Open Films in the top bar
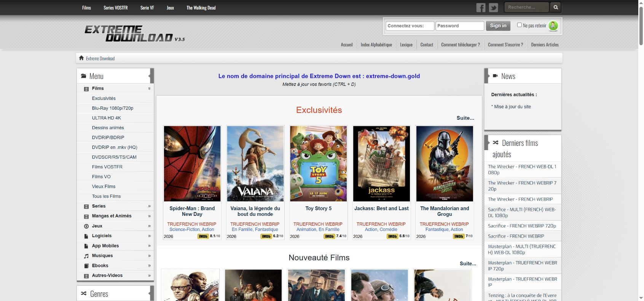 (86, 8)
